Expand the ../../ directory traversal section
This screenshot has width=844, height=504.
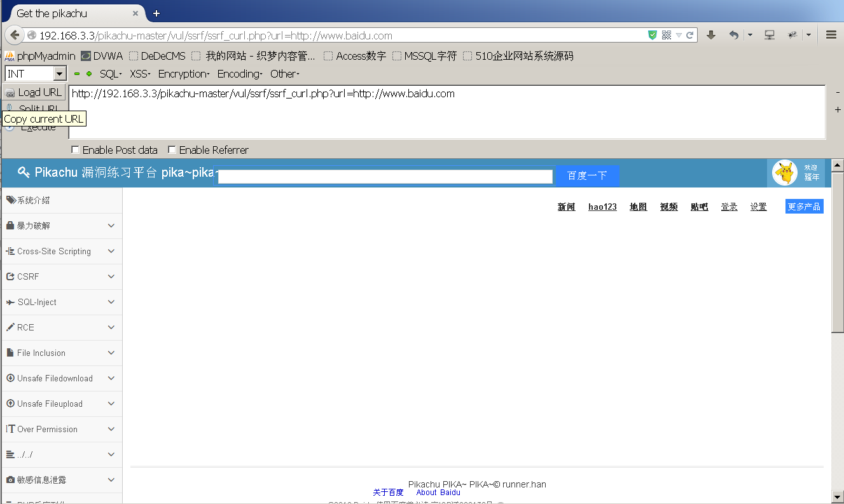[x=62, y=454]
